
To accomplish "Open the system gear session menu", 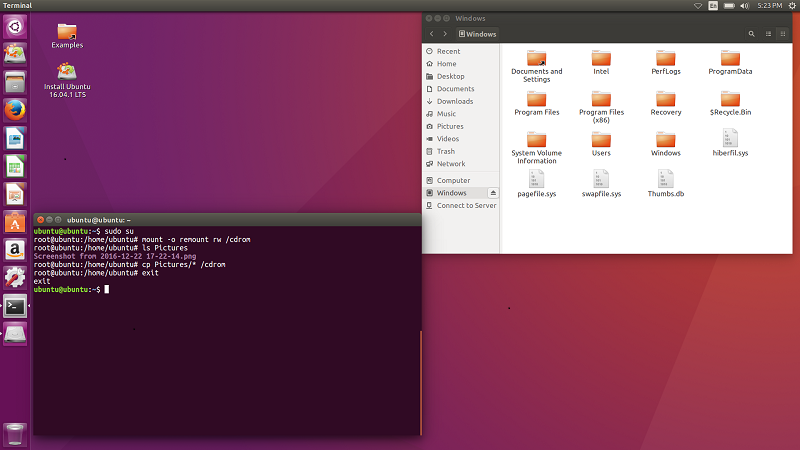I will point(792,6).
